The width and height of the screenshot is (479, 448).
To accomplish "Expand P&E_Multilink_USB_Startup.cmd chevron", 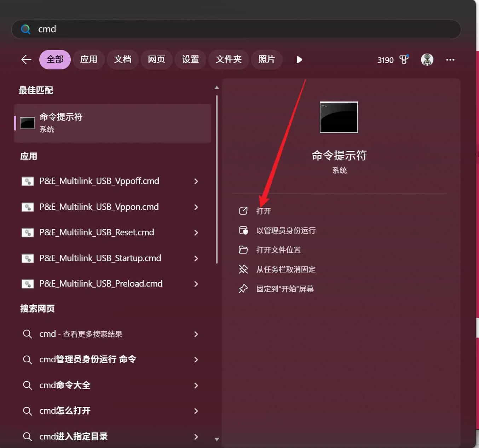I will coord(196,258).
